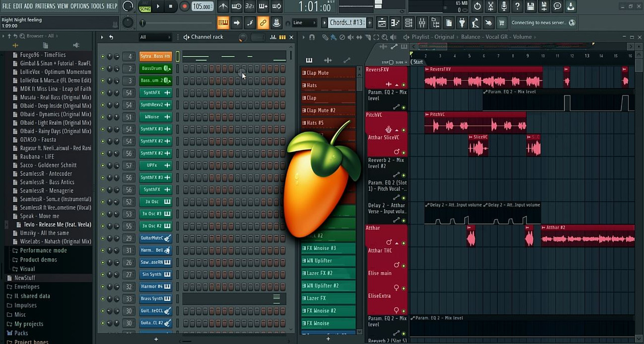Open the mixer view icon
This screenshot has height=344, width=644.
(422, 23)
